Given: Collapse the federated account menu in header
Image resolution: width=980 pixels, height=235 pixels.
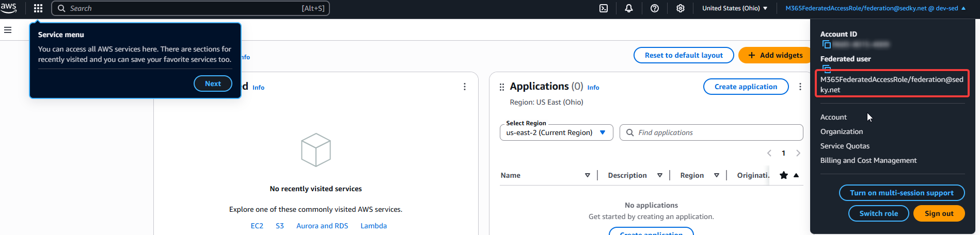Looking at the screenshot, I should 875,8.
